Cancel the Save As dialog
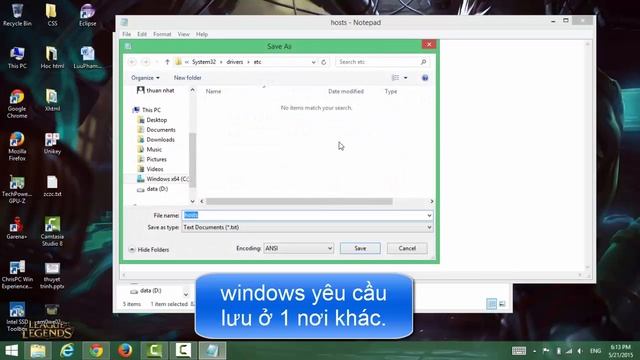This screenshot has height=360, width=640. [407, 248]
